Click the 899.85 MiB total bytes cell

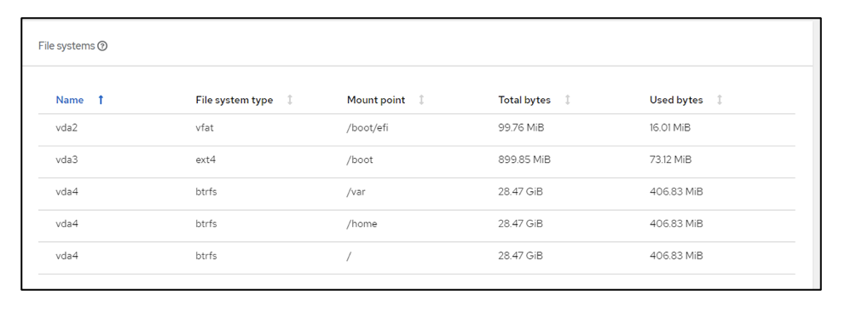pos(524,160)
